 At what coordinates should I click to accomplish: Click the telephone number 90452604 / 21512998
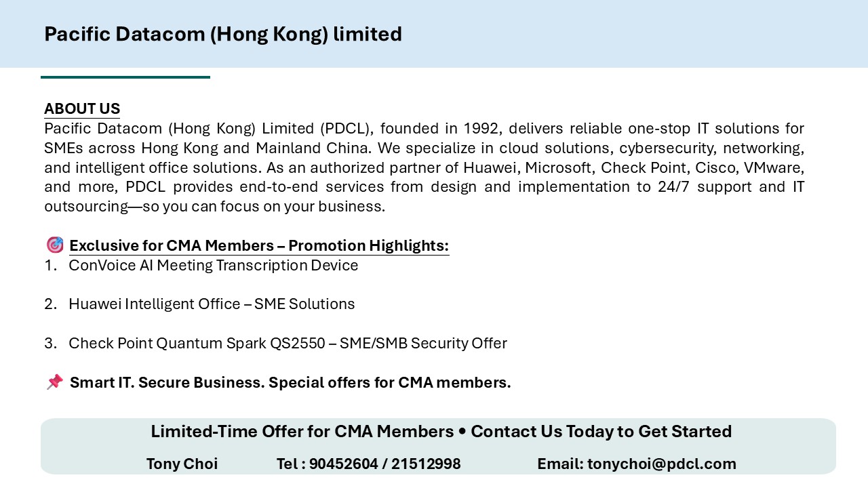coord(384,464)
